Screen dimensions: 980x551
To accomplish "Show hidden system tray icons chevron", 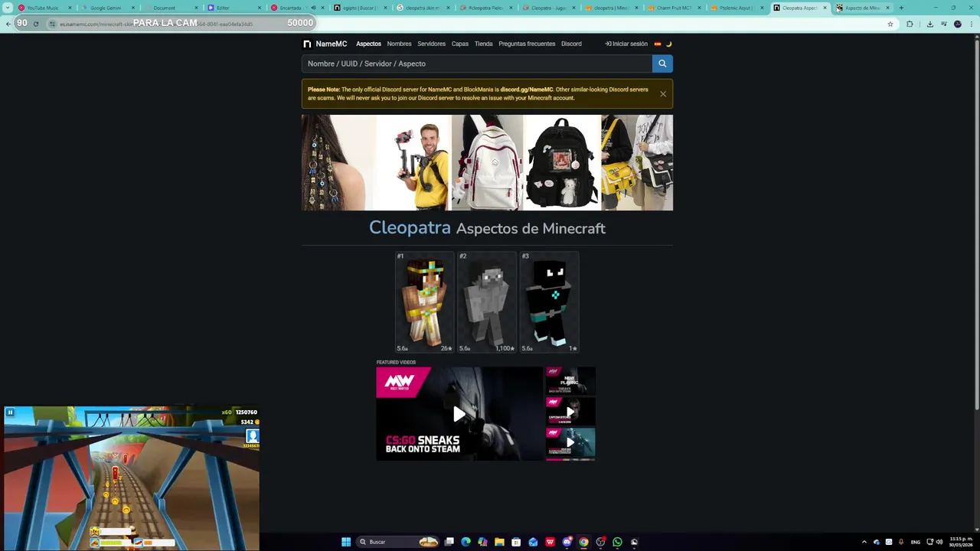I will pos(864,542).
